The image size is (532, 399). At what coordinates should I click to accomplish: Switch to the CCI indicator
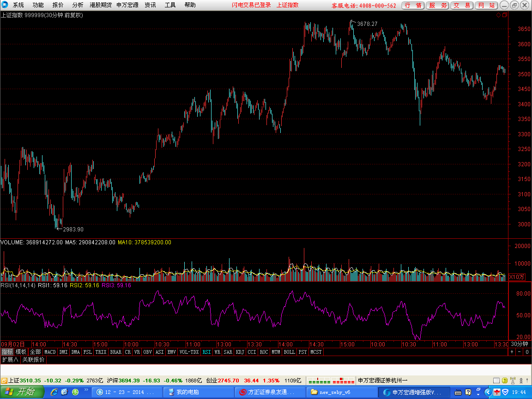coord(252,352)
